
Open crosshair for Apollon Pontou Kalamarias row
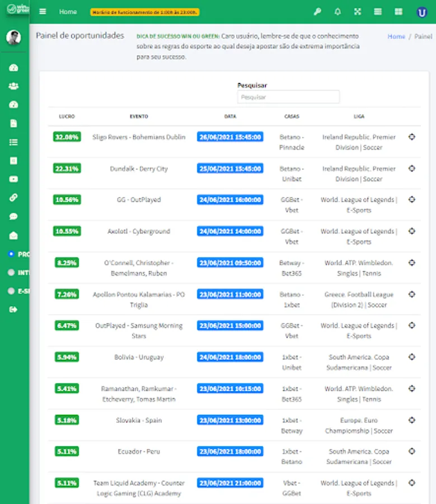coord(412,294)
